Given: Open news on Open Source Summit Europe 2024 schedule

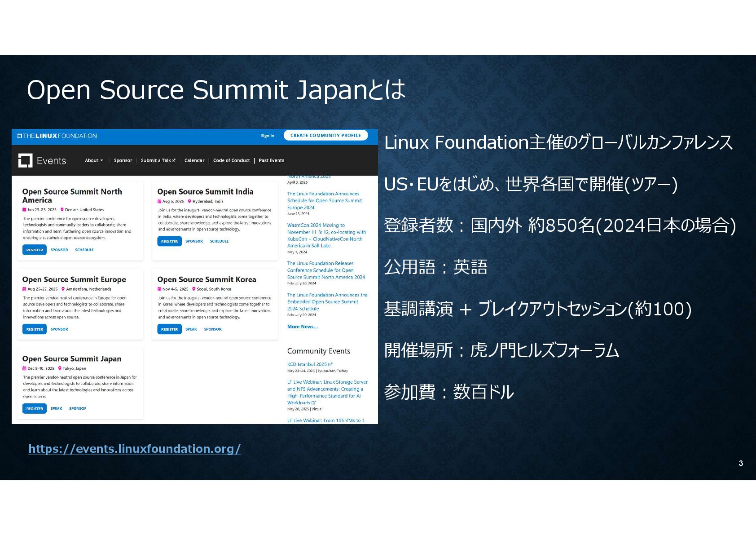Looking at the screenshot, I should [325, 201].
